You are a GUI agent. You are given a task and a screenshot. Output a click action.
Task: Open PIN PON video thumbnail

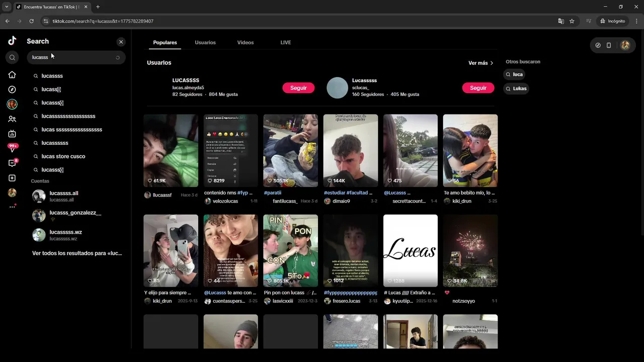point(290,251)
